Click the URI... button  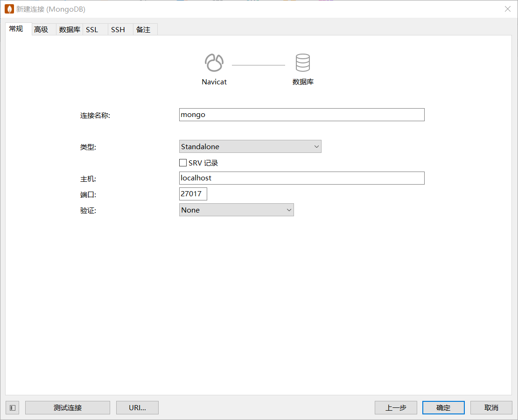tap(137, 408)
